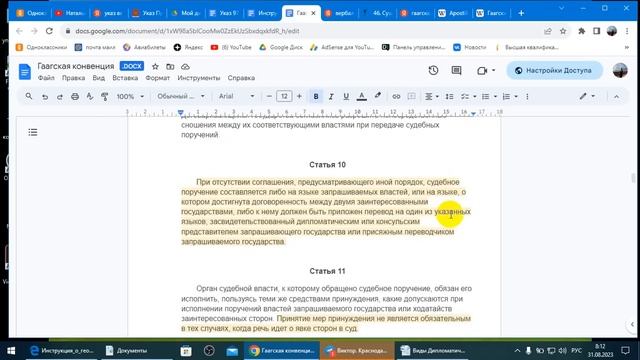Hide the menus with the up chevron
The width and height of the screenshot is (640, 360).
coord(616,97)
